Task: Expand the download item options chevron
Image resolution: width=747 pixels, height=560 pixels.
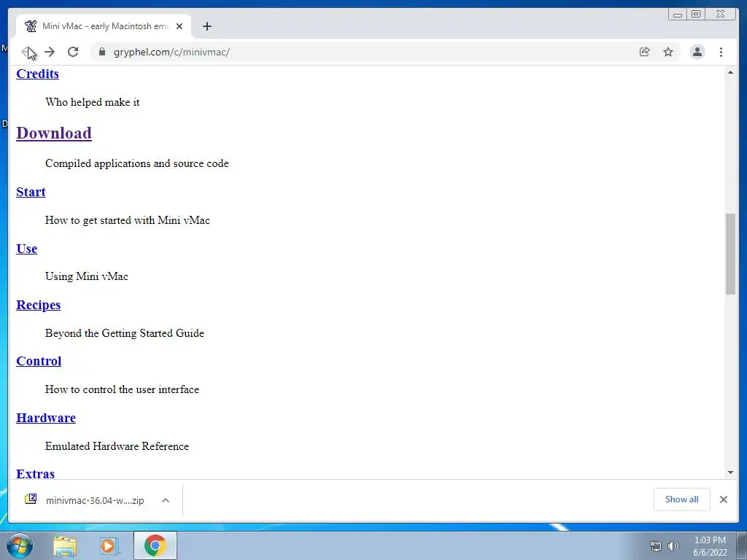Action: point(166,500)
